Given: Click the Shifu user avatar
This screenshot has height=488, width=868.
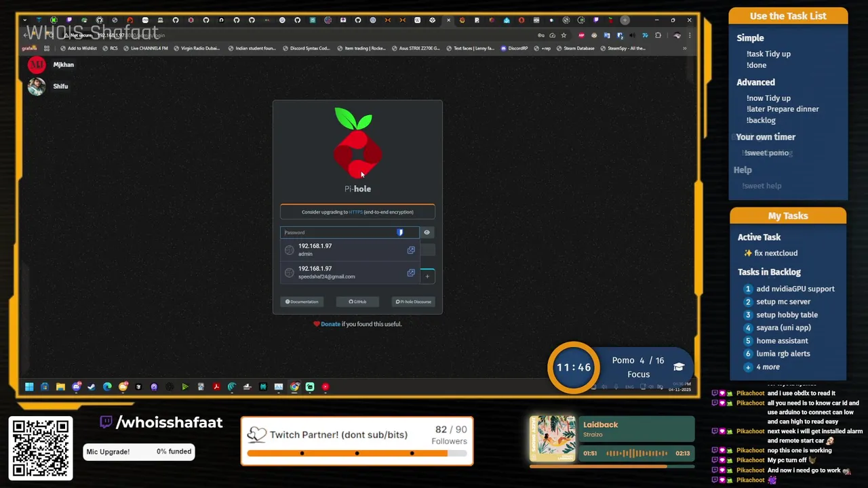Looking at the screenshot, I should coord(36,87).
